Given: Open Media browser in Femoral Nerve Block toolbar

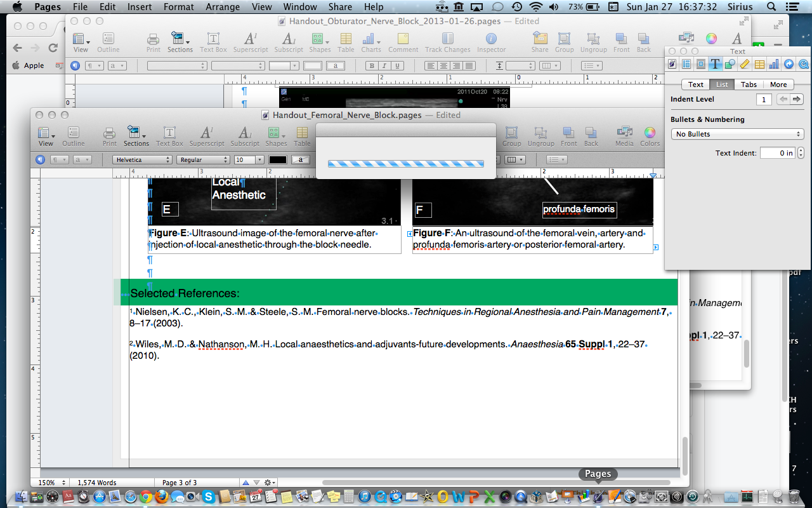Looking at the screenshot, I should (x=624, y=135).
